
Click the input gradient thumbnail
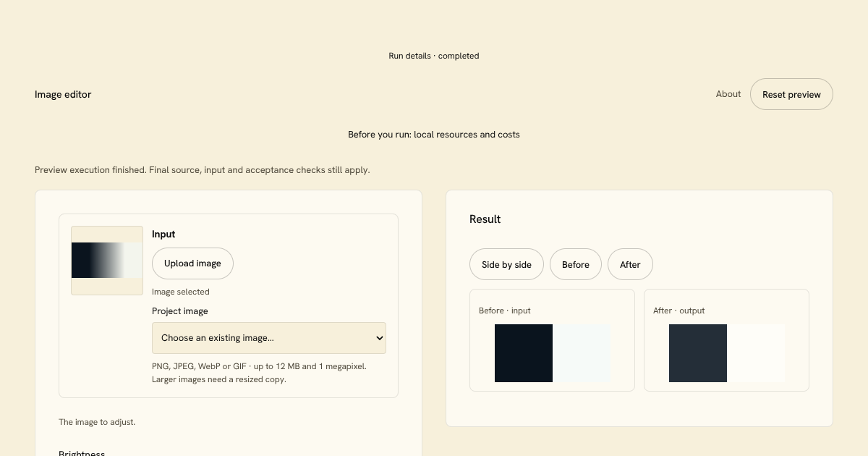[107, 261]
